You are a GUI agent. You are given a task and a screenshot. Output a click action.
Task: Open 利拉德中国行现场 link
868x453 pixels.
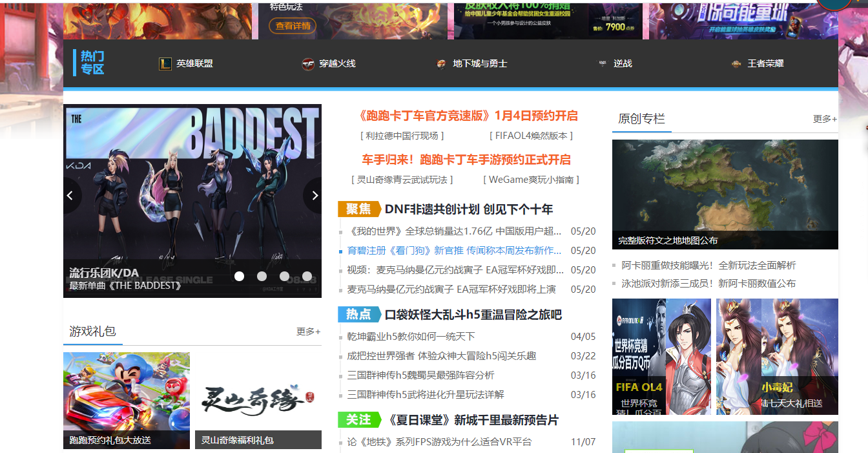(x=402, y=136)
